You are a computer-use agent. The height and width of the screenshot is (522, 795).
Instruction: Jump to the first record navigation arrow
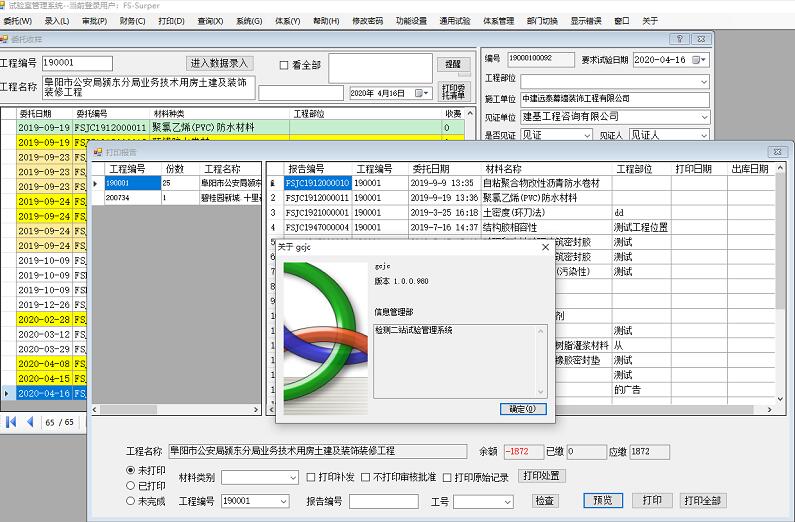pos(11,422)
